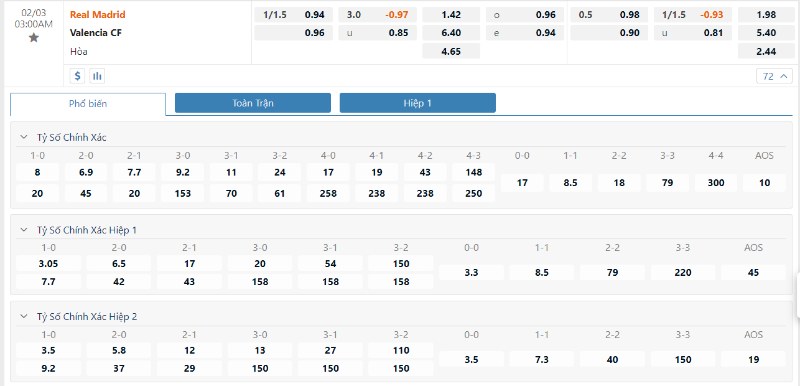Select the Phổ biến tab
The height and width of the screenshot is (386, 800).
click(88, 104)
